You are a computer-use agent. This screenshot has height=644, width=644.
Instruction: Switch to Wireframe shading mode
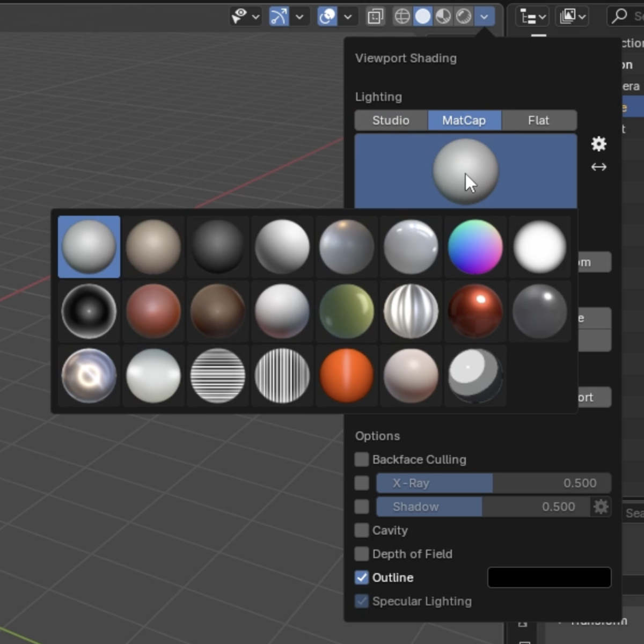402,17
